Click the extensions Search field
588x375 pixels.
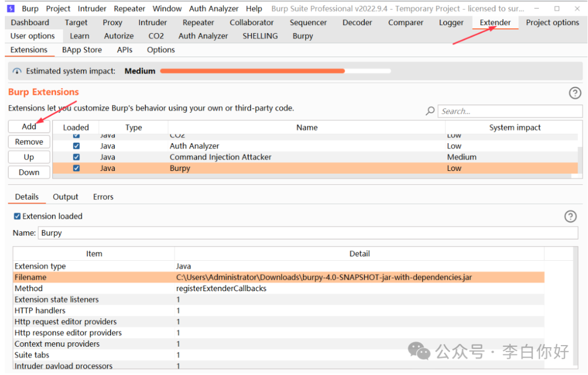(510, 111)
